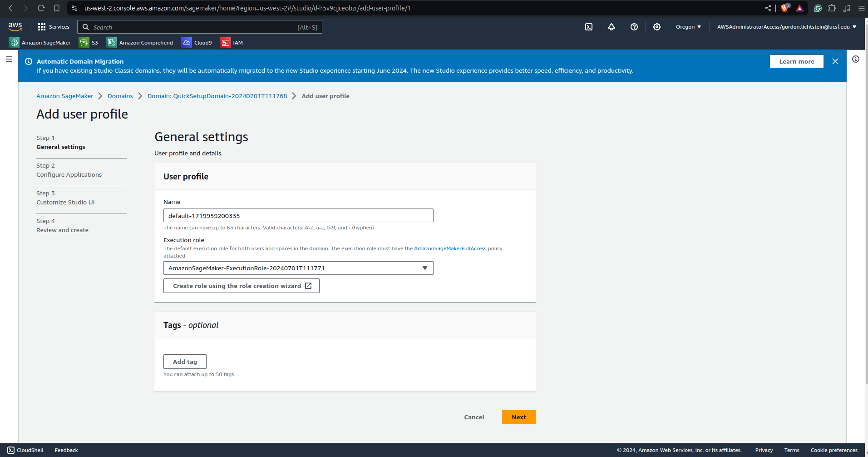Screen dimensions: 868x457
Task: Open the browser extensions puzzle icon
Action: tap(832, 8)
